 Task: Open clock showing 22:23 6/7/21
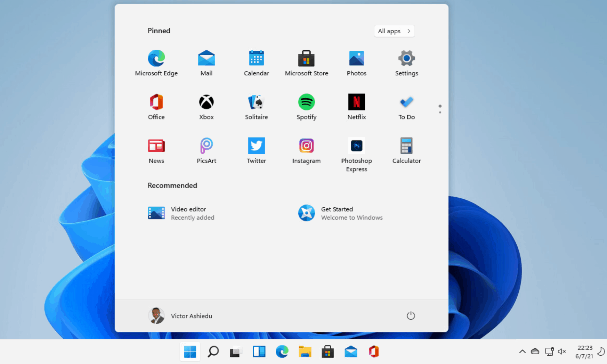[584, 352]
